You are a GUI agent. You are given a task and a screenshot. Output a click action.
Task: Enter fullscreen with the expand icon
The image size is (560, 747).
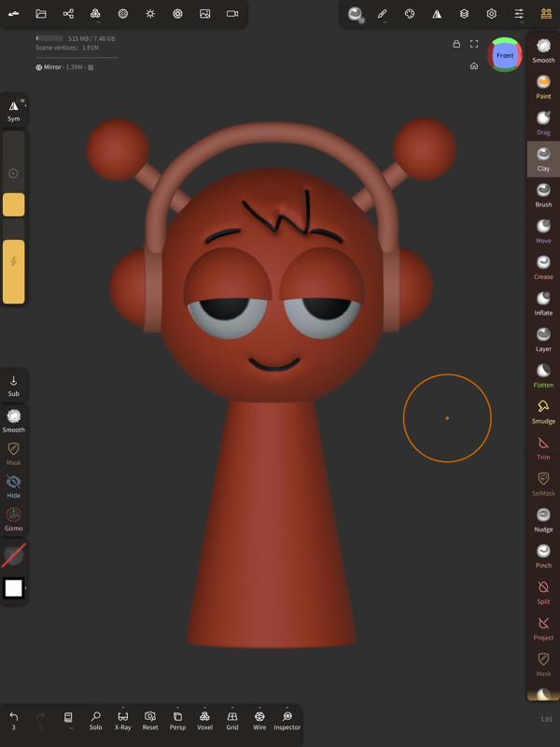pos(474,44)
